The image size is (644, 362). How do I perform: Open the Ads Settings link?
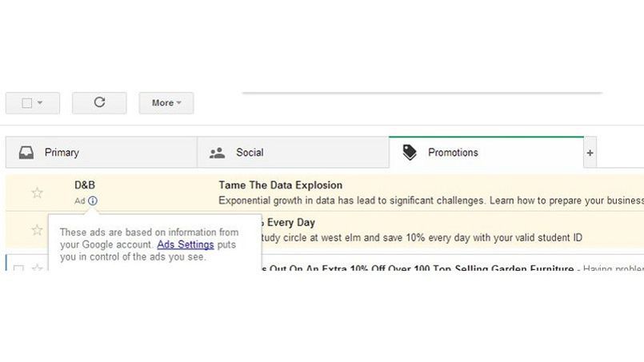pyautogui.click(x=186, y=245)
